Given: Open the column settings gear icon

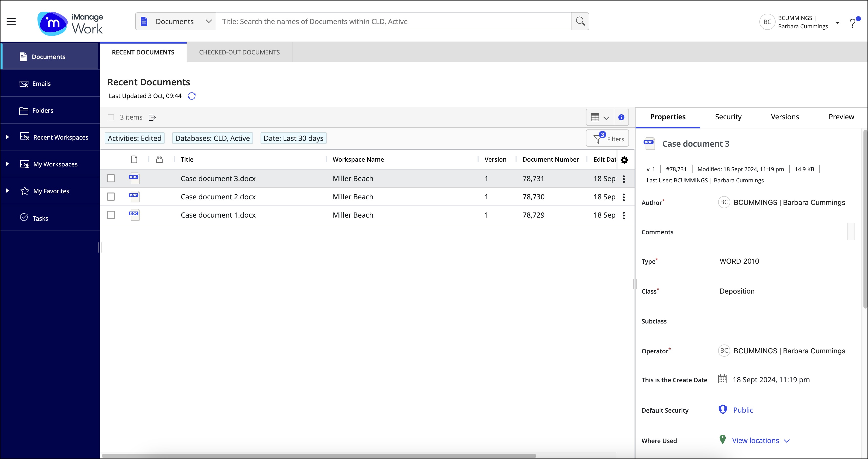Looking at the screenshot, I should point(624,160).
